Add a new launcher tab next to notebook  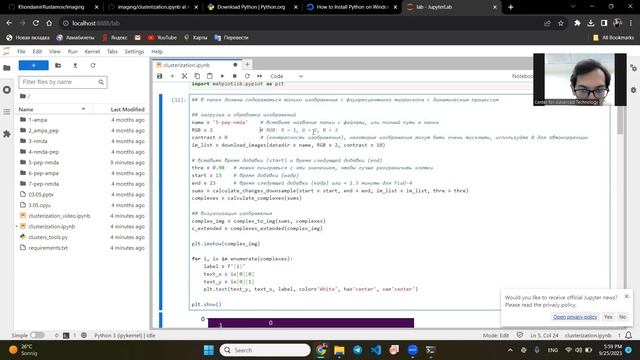tap(247, 64)
